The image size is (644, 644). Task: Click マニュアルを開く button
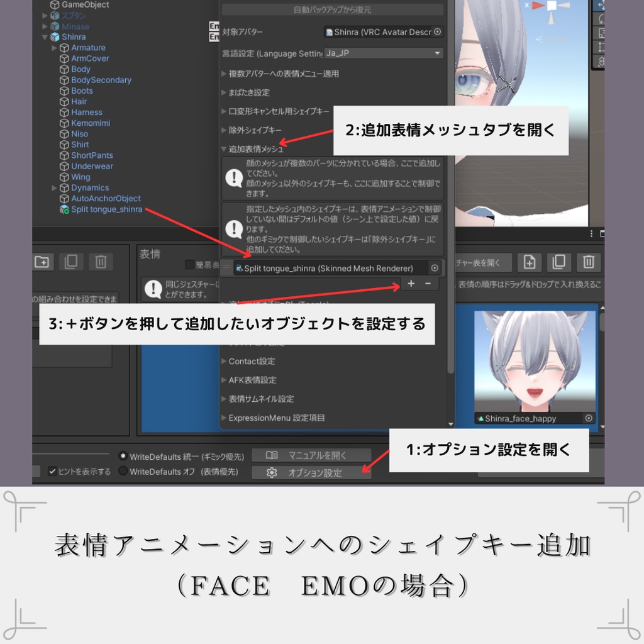(312, 455)
